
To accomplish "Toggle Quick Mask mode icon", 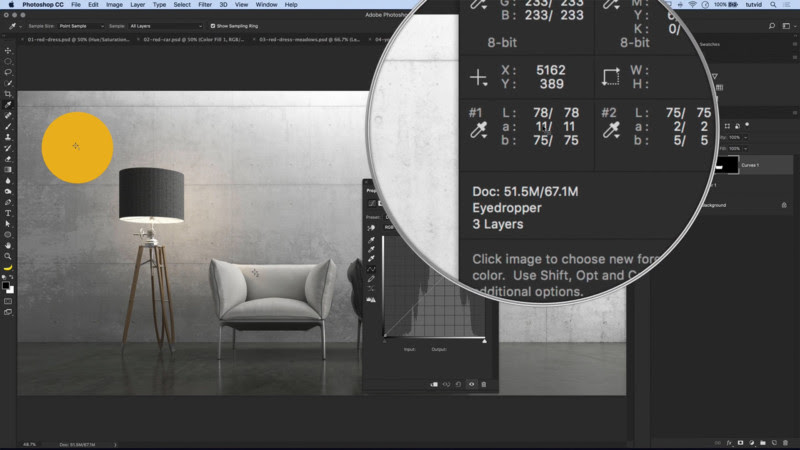I will pos(8,301).
